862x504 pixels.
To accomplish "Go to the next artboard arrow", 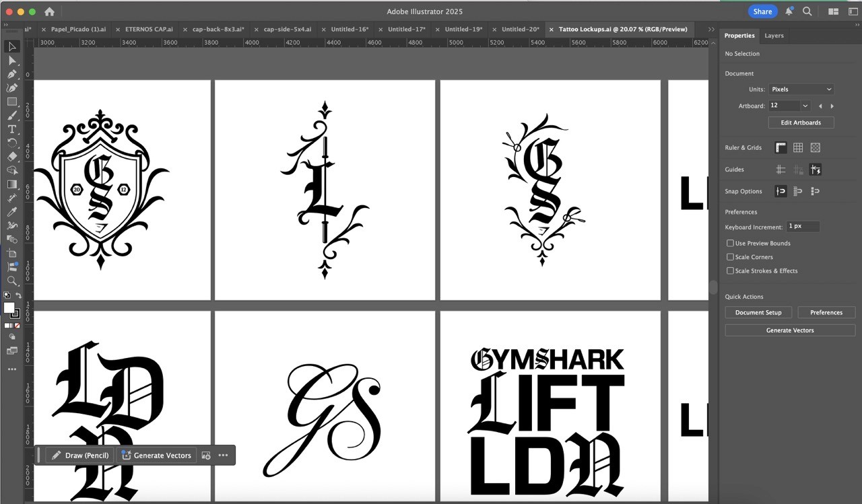I will 832,106.
